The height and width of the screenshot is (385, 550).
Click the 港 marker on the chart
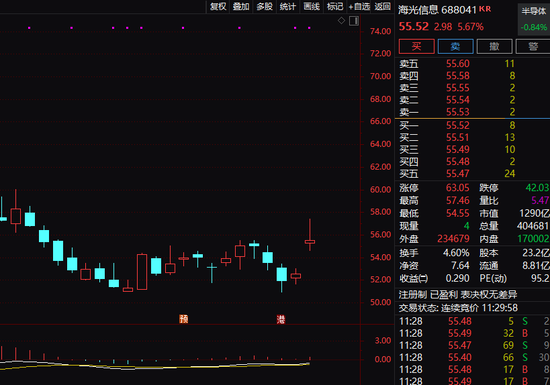coord(281,319)
